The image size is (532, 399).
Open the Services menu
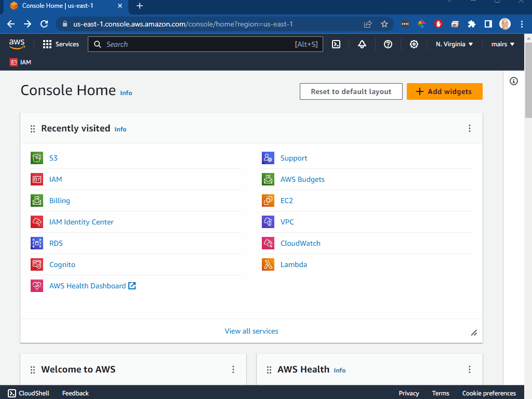(x=61, y=44)
